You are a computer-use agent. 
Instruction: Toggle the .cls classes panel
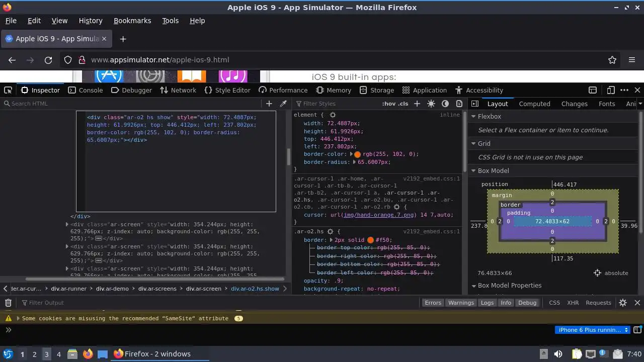(x=403, y=104)
